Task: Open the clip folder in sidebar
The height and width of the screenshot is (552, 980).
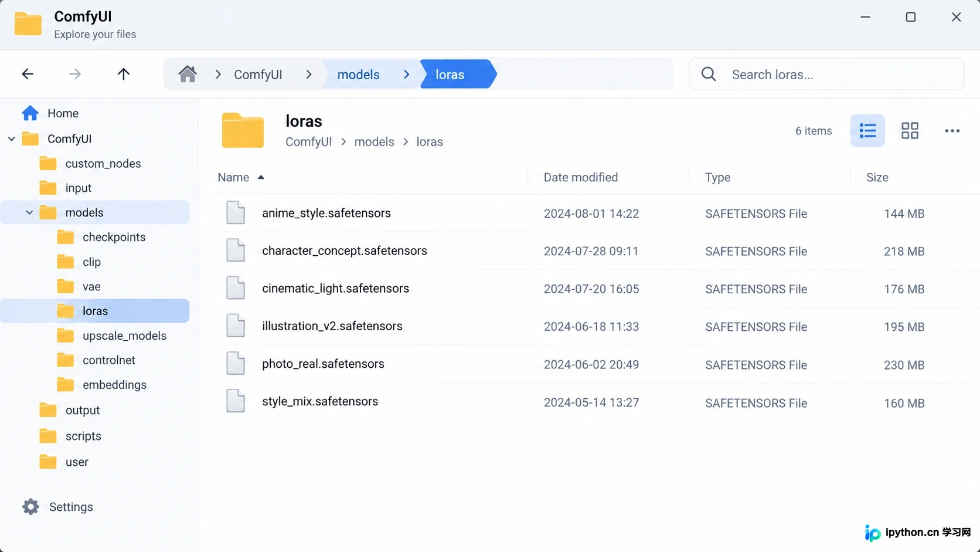Action: [x=91, y=262]
